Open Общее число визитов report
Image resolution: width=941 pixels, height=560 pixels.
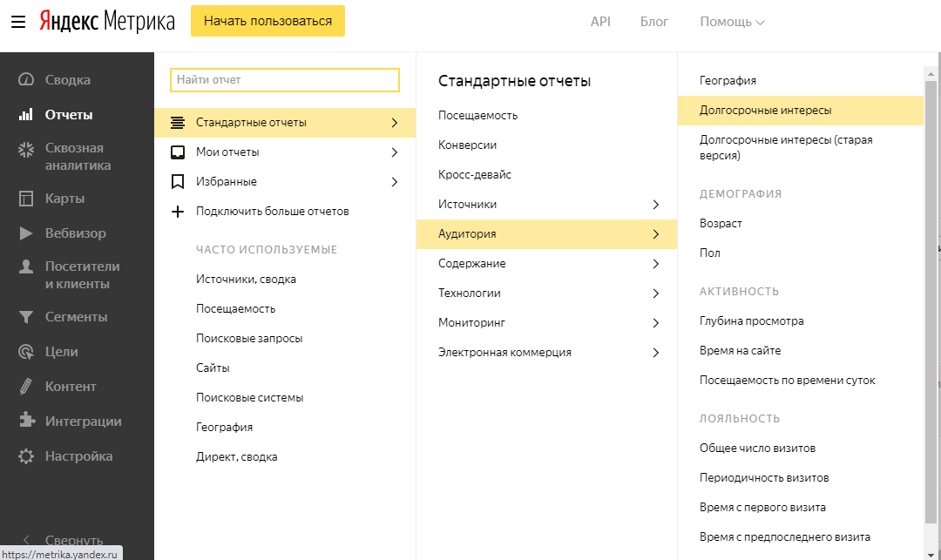coord(757,448)
